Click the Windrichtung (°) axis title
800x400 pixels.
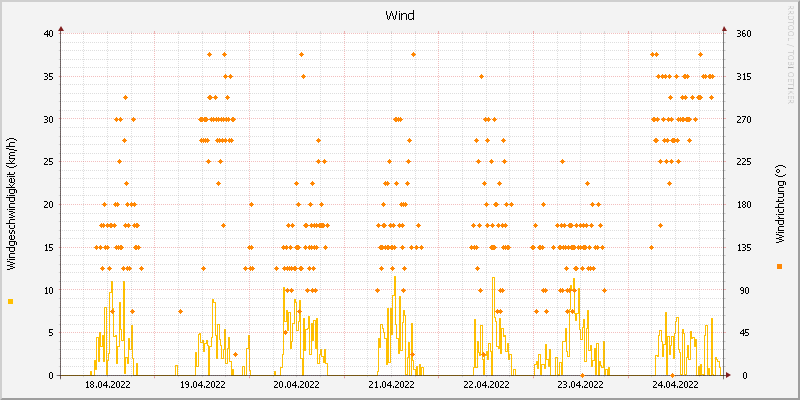point(779,204)
